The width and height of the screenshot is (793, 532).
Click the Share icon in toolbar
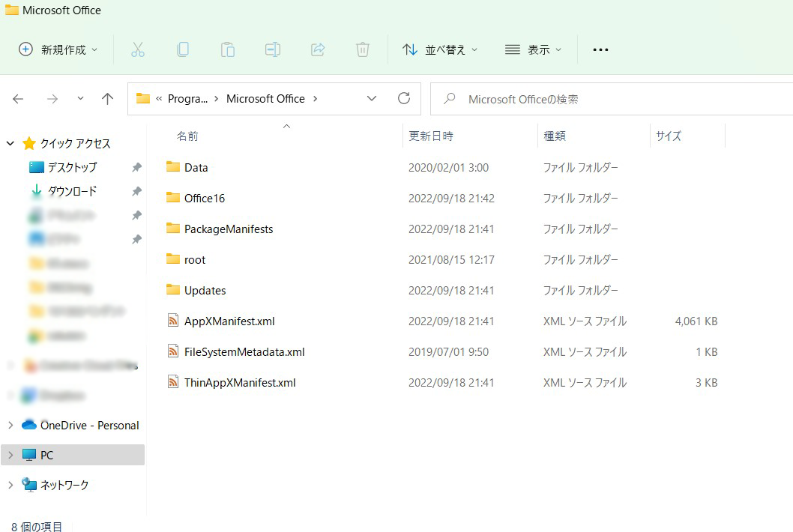point(318,49)
